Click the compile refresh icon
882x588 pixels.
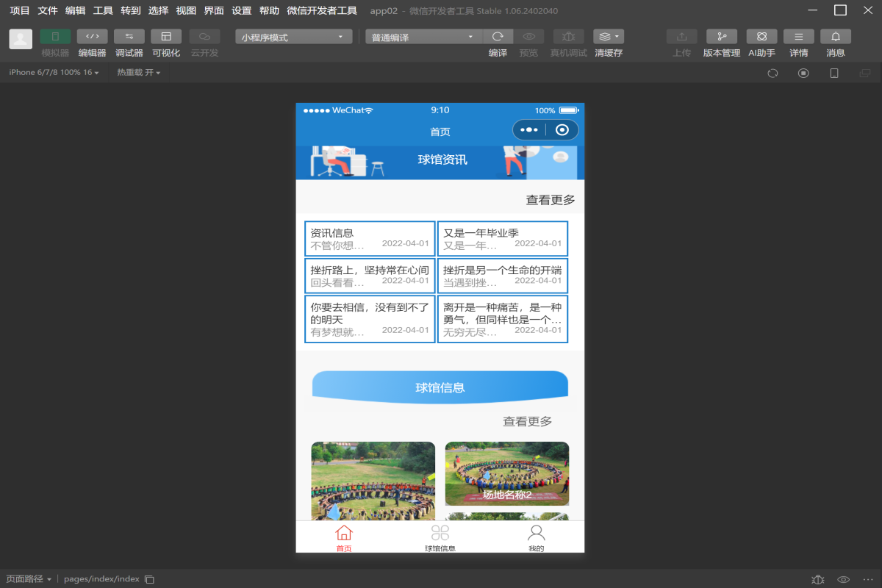498,37
